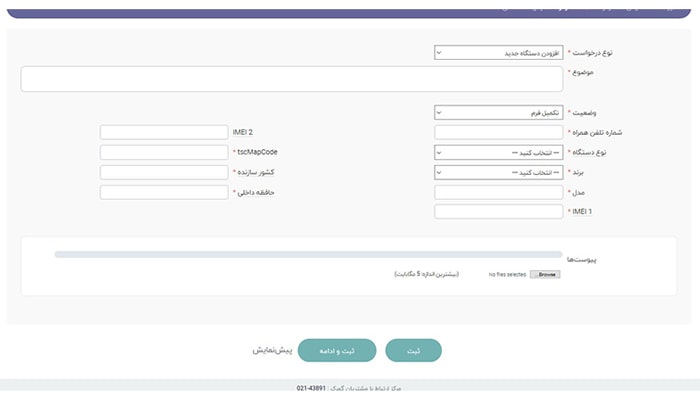Select the حافظه داخلی input field

pyautogui.click(x=164, y=192)
